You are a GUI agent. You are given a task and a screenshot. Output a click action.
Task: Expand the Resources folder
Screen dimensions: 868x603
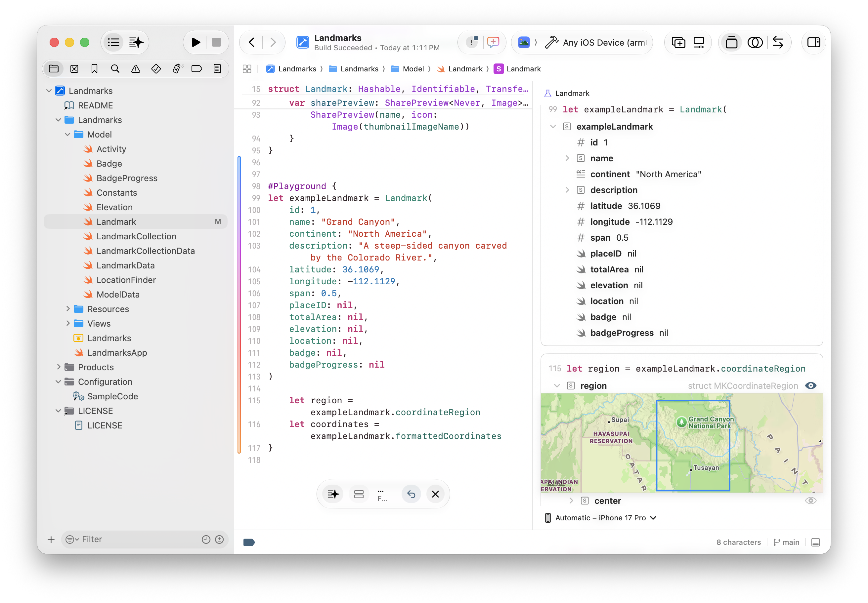[x=68, y=309]
